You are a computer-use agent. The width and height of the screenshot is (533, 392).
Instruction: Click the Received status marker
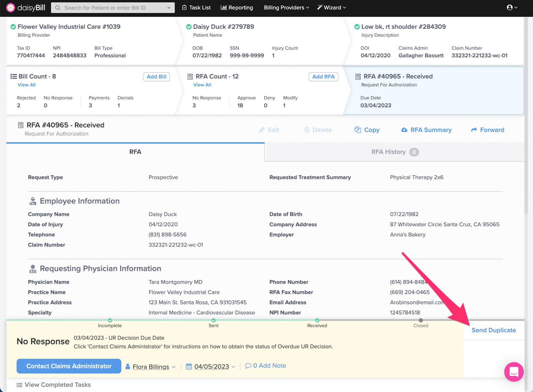point(317,320)
